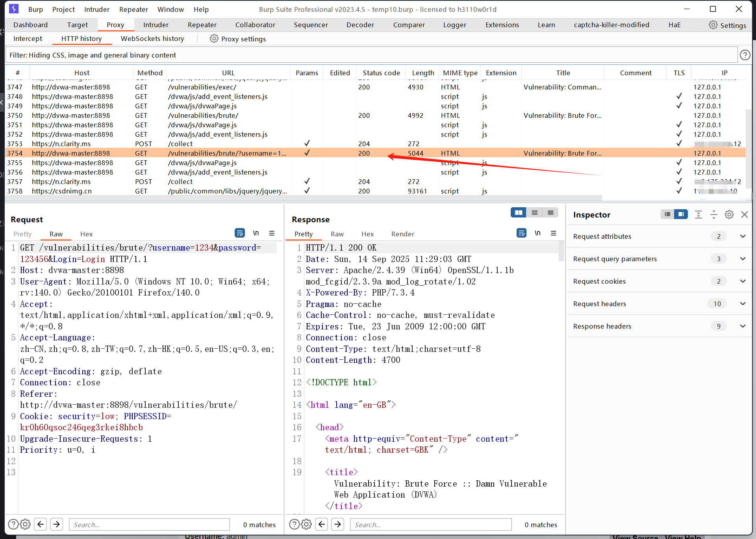The height and width of the screenshot is (539, 756).
Task: Open Inspector settings gear
Action: coord(729,214)
